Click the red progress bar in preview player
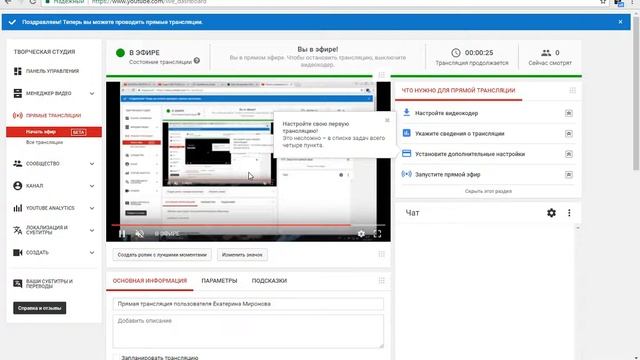The height and width of the screenshot is (360, 640). pos(231,225)
